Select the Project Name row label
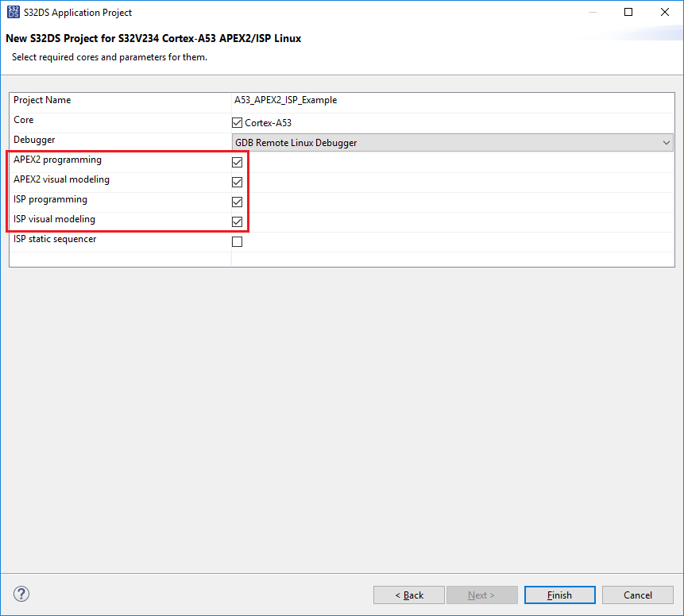The width and height of the screenshot is (684, 616). pyautogui.click(x=42, y=101)
